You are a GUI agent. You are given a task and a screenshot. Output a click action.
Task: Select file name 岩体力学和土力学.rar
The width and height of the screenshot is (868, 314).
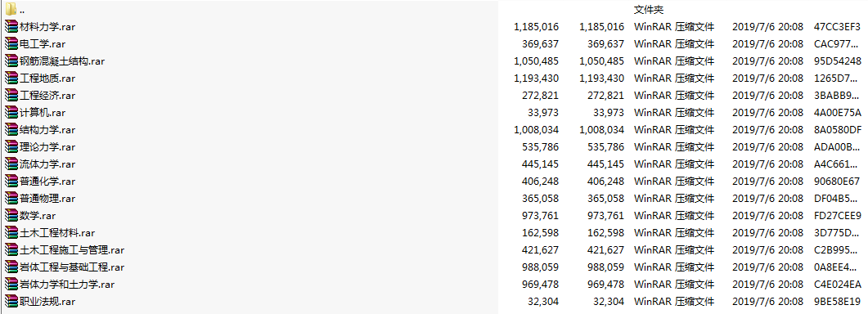67,284
